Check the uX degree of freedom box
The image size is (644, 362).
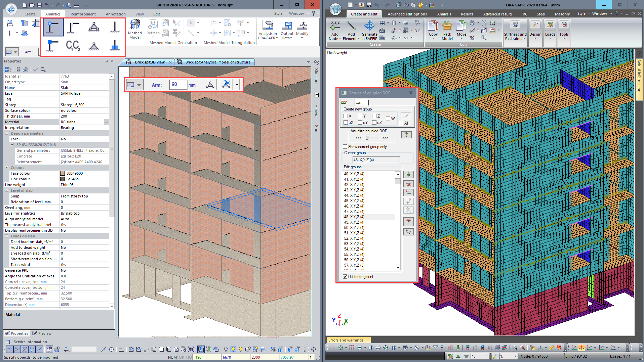tap(346, 123)
